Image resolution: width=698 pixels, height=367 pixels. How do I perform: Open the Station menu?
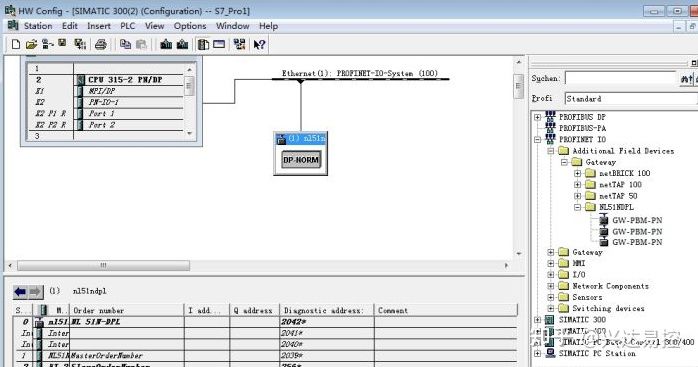tap(38, 26)
